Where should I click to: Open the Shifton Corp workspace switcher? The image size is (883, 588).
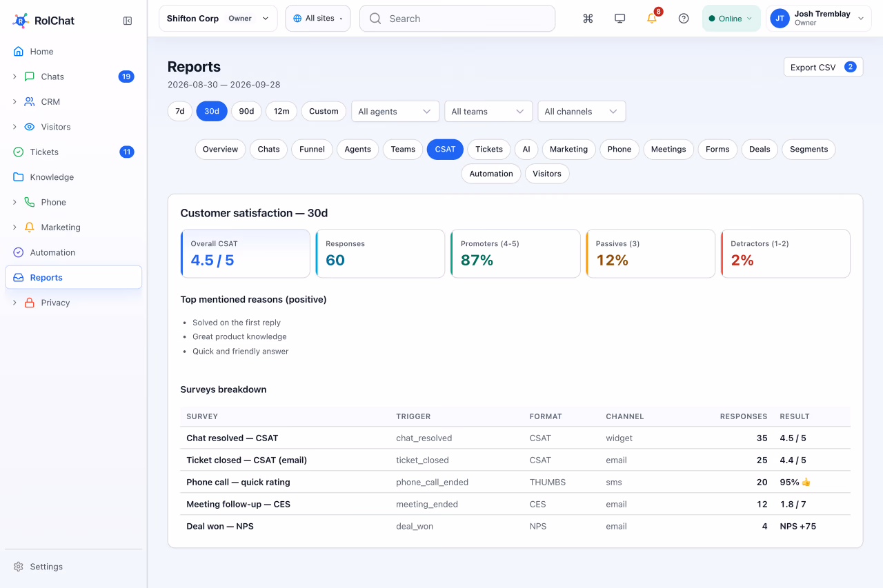(x=218, y=19)
